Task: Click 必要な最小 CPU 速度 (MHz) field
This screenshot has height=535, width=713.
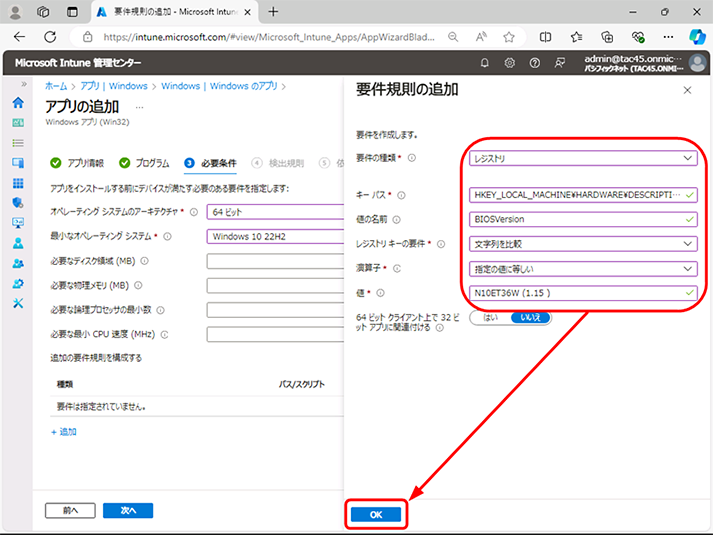Action: tap(275, 334)
